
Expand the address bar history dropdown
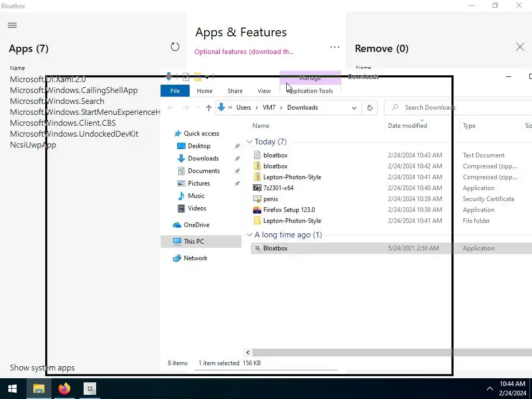(x=354, y=108)
